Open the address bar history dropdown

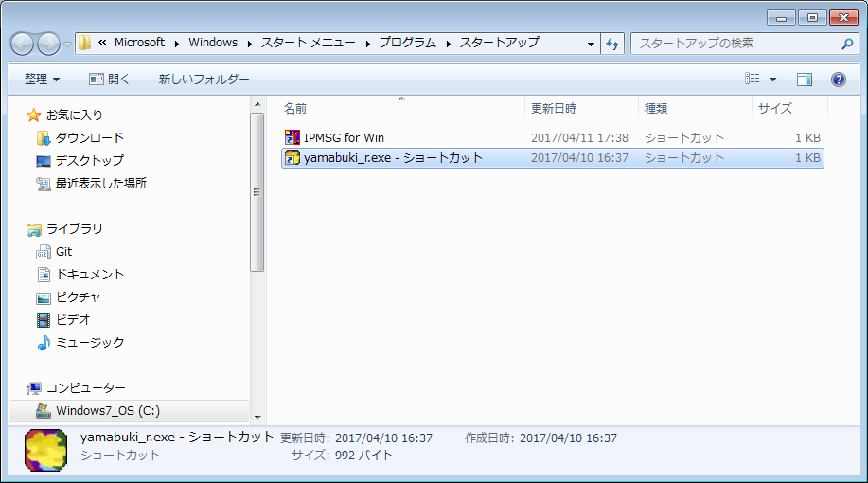pos(591,44)
